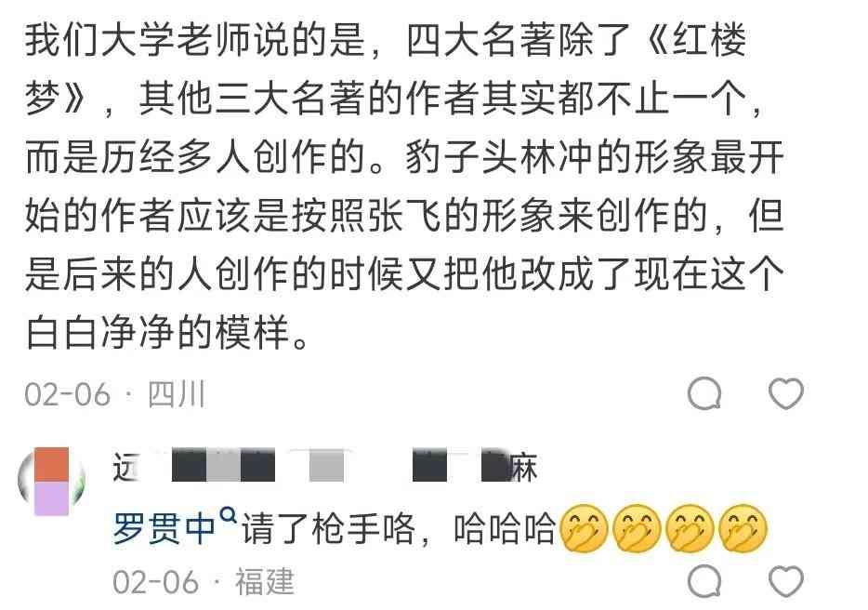Tap the first covering-mouth laughing emoji
This screenshot has height=610, width=868.
tap(584, 528)
